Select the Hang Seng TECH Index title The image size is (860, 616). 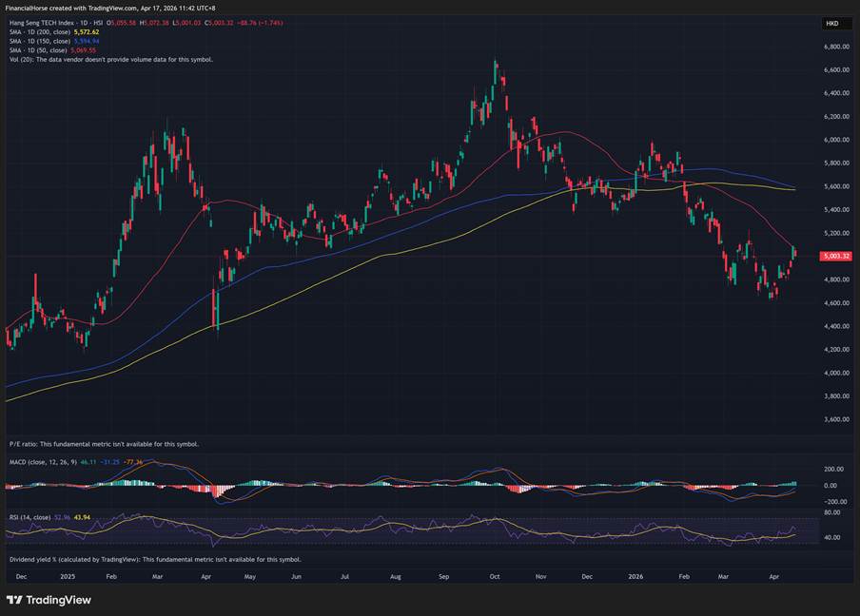click(x=57, y=22)
